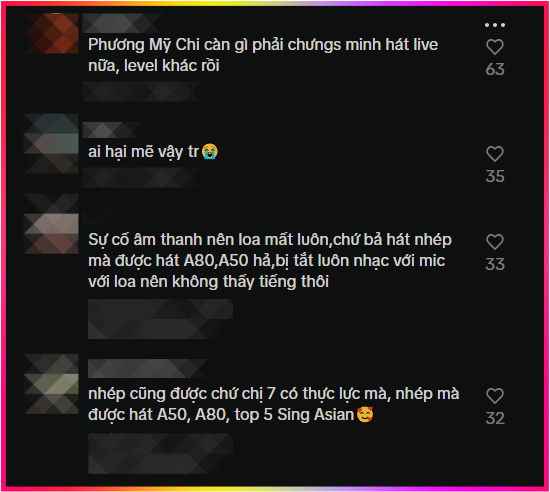The image size is (550, 492).
Task: Click blurred username above 'nhép cũng được' comment
Action: 148,369
